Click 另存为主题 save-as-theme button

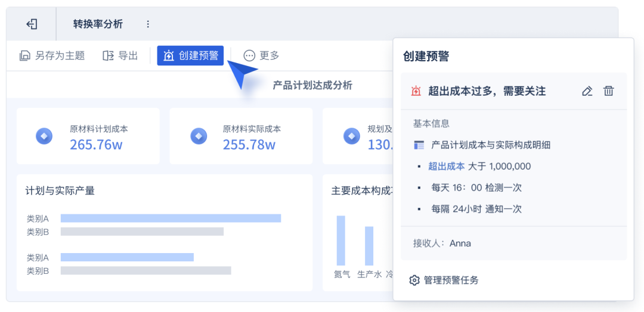pyautogui.click(x=52, y=55)
